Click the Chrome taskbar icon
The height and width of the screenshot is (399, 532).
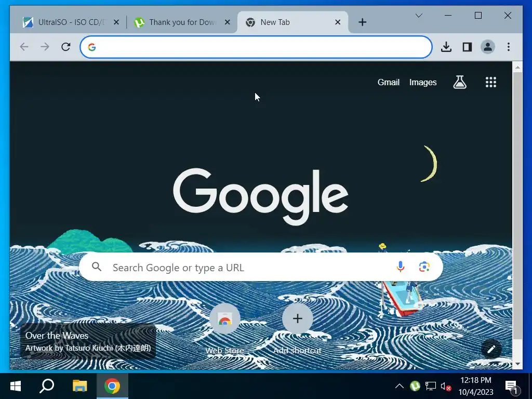112,386
